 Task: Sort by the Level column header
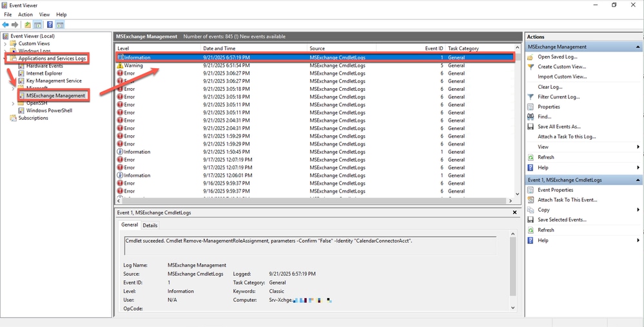point(158,48)
